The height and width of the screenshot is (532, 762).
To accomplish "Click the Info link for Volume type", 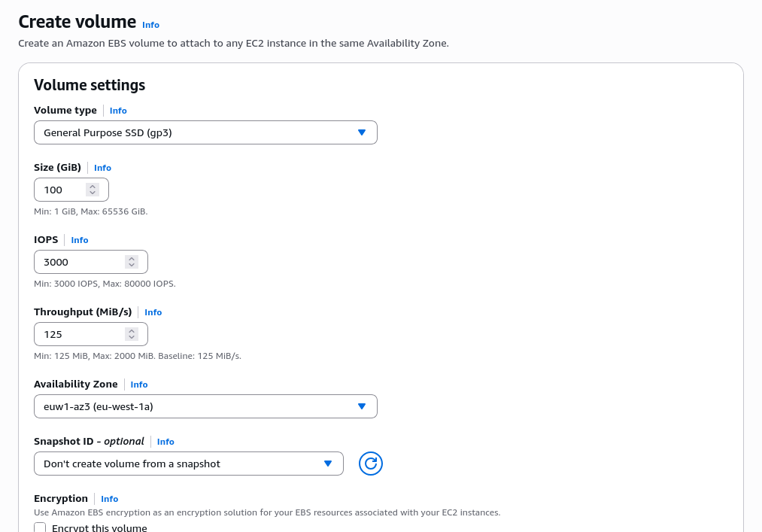I will point(118,111).
